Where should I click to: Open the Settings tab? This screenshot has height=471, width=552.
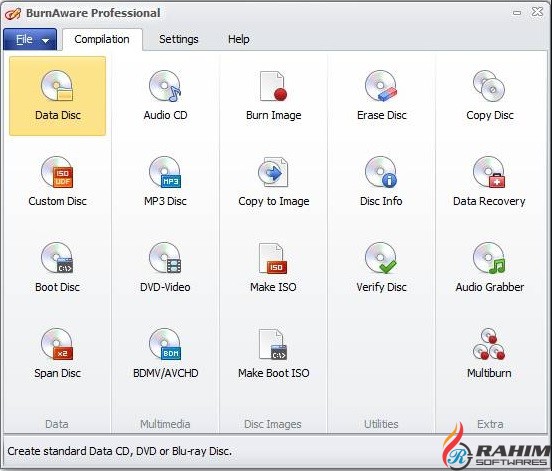point(178,39)
